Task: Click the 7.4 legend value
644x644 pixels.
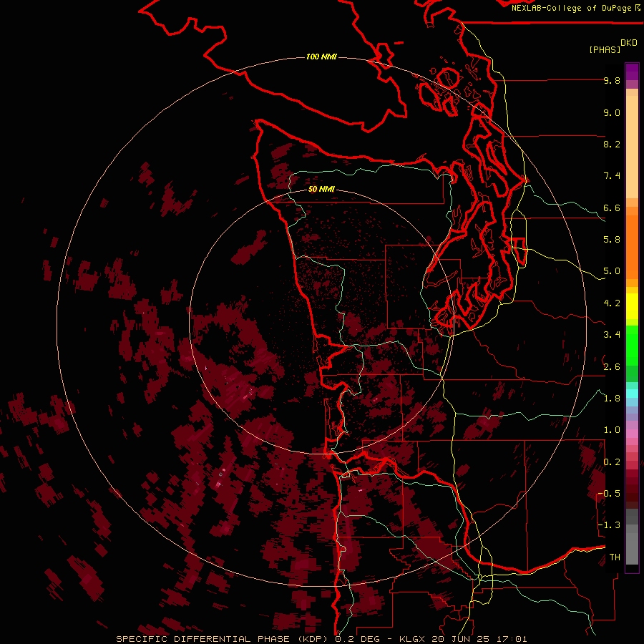Action: [612, 176]
